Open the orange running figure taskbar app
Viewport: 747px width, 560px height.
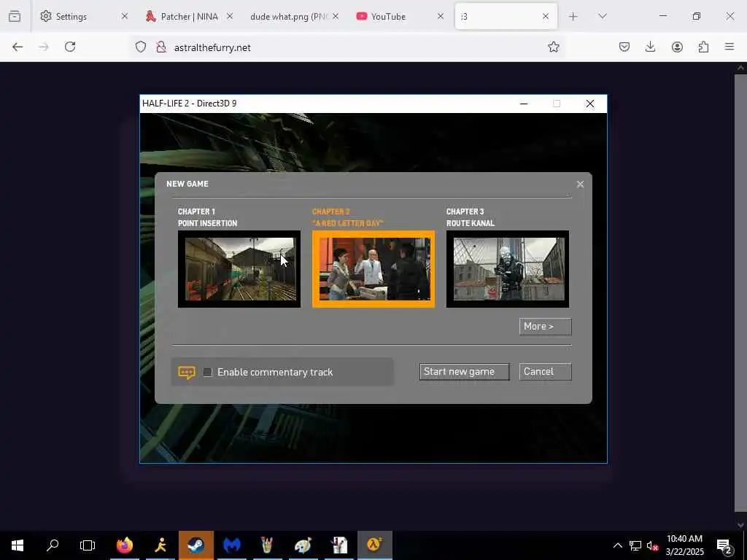tap(160, 545)
